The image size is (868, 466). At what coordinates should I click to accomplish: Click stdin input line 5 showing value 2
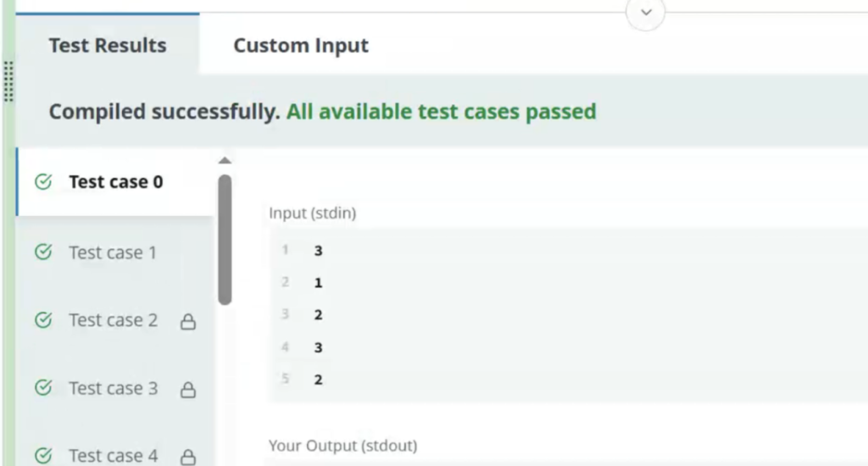tap(319, 379)
